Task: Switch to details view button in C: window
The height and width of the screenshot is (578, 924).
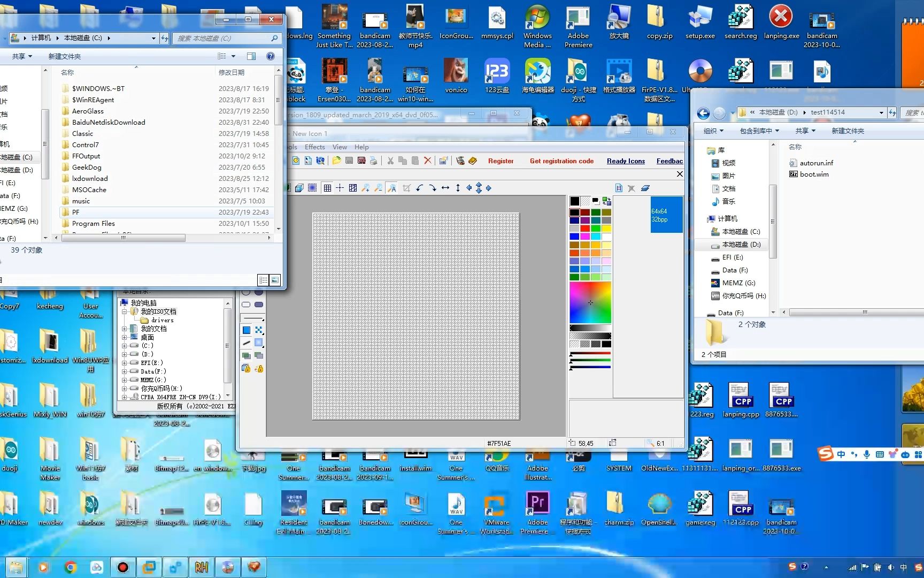Action: (263, 280)
